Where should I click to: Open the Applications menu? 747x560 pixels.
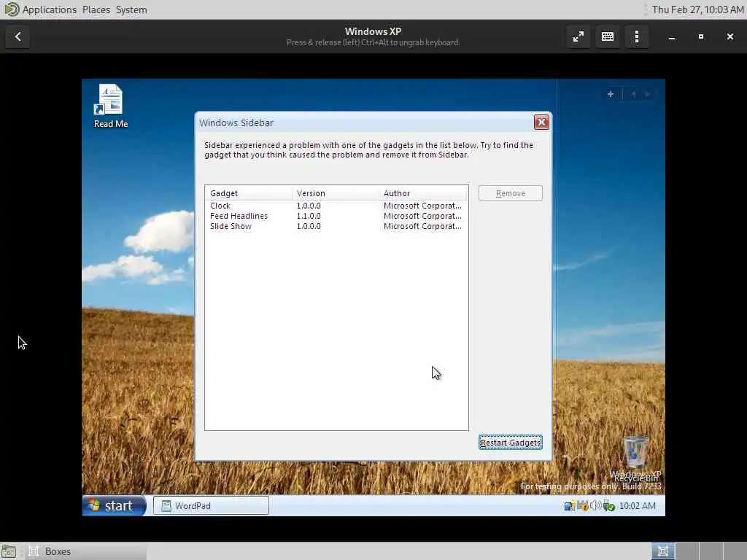(49, 9)
